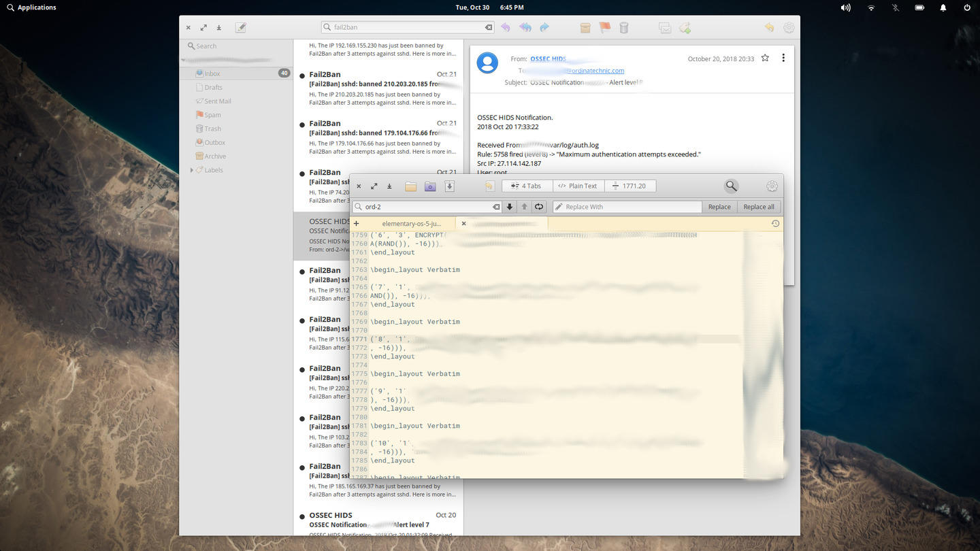Click the envelope with green plus icon
The image size is (980, 551).
point(685,27)
